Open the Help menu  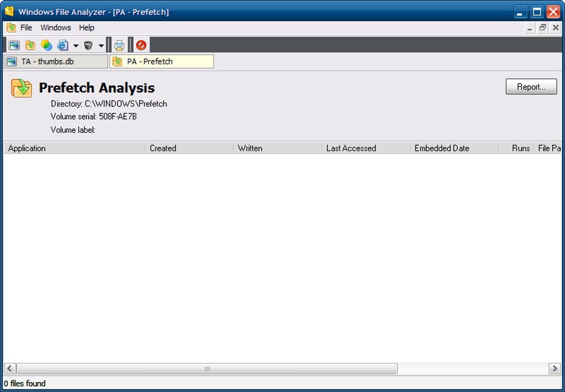(x=86, y=27)
